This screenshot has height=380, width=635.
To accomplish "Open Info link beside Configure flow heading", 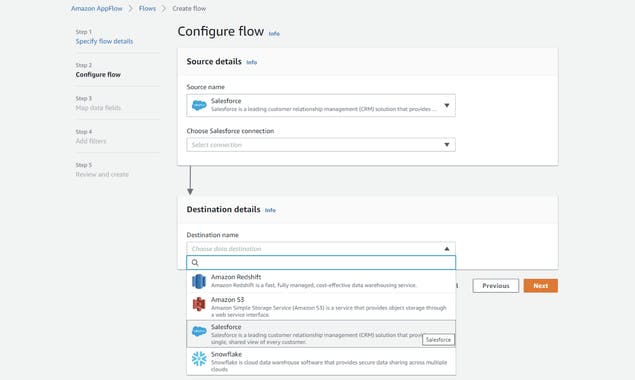I will coord(274,34).
